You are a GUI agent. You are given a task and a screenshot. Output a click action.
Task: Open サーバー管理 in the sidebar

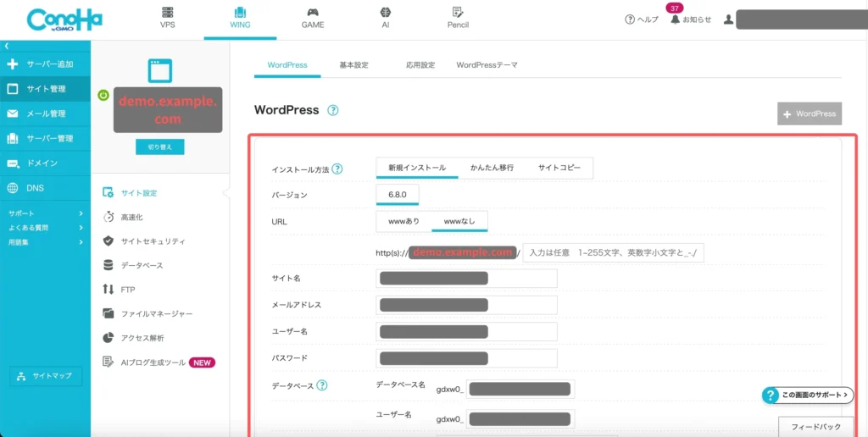[46, 138]
